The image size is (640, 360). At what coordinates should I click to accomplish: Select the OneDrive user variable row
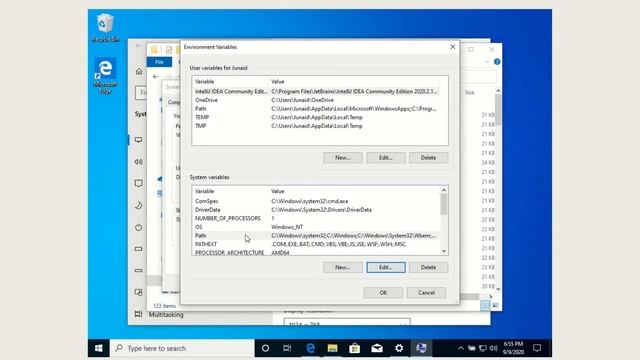coord(316,100)
